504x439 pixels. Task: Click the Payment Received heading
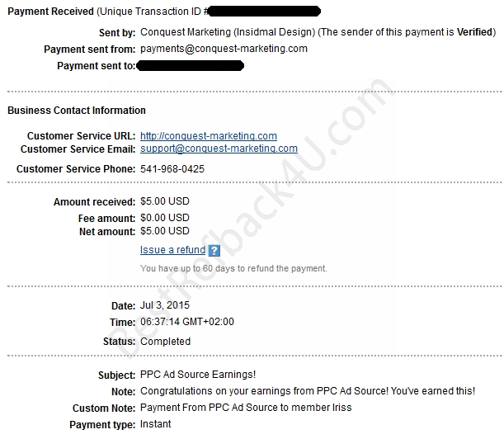(x=50, y=12)
